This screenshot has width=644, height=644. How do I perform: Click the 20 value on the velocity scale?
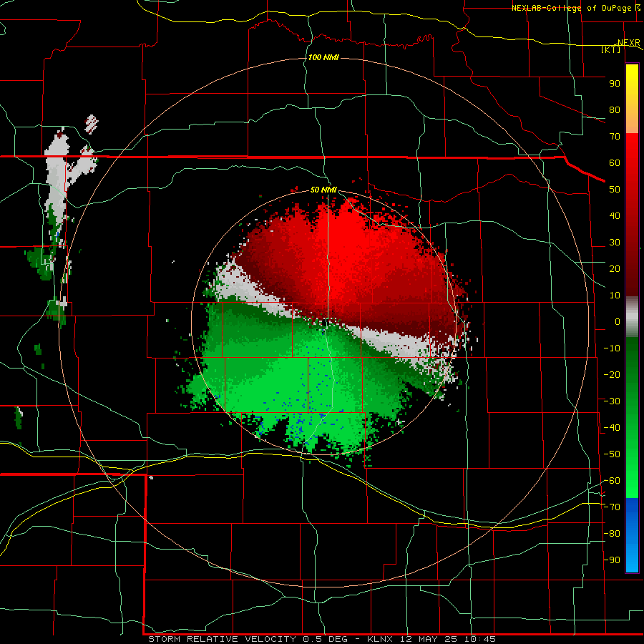click(x=615, y=269)
